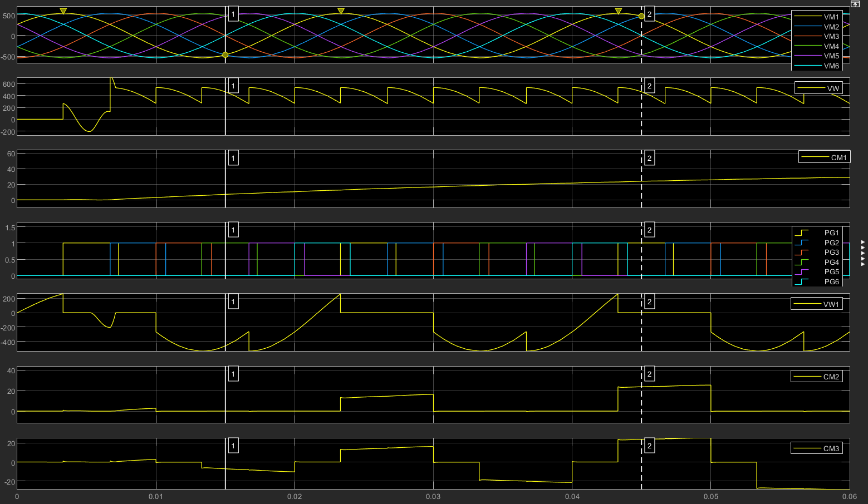Click the maximize axes icon
The height and width of the screenshot is (504, 868).
tap(856, 4)
